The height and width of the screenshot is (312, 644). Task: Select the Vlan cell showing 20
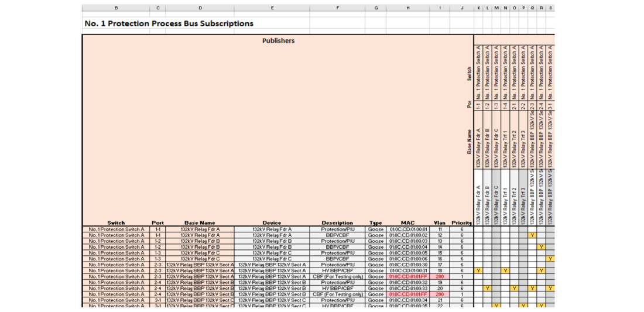pyautogui.click(x=440, y=288)
